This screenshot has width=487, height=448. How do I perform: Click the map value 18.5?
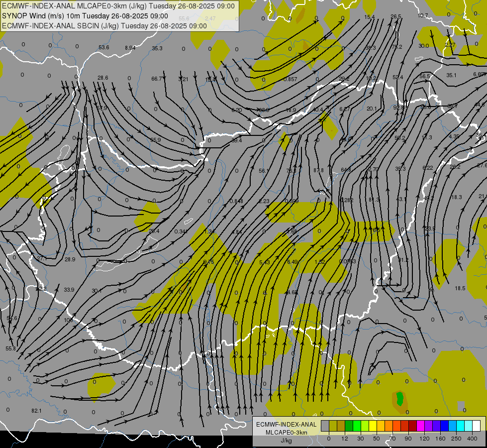pyautogui.click(x=460, y=288)
